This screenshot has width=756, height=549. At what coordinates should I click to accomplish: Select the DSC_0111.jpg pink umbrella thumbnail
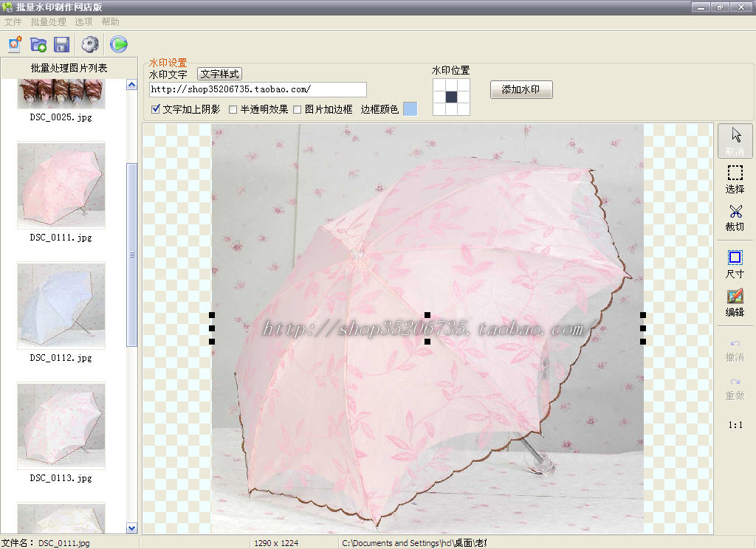[x=61, y=185]
